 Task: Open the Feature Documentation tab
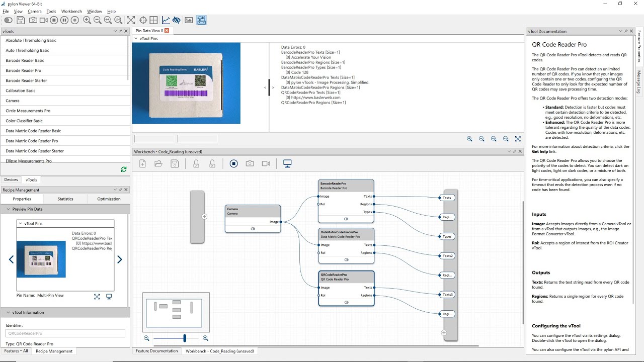pyautogui.click(x=156, y=351)
